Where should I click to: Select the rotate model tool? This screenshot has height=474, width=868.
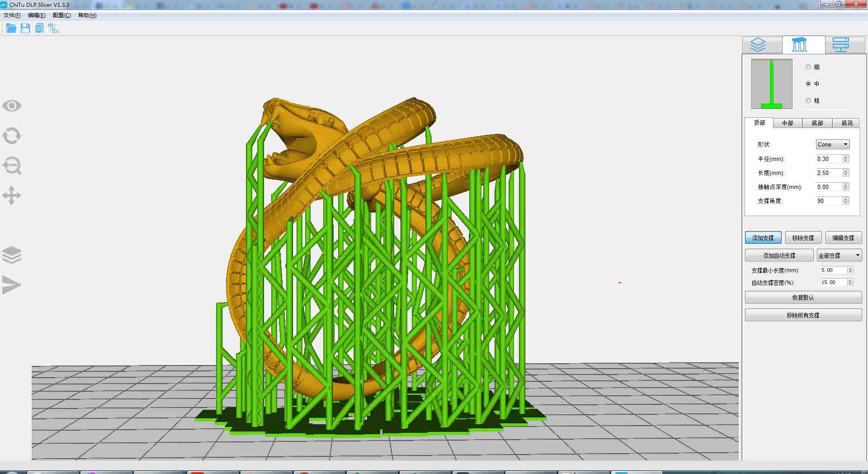(12, 136)
